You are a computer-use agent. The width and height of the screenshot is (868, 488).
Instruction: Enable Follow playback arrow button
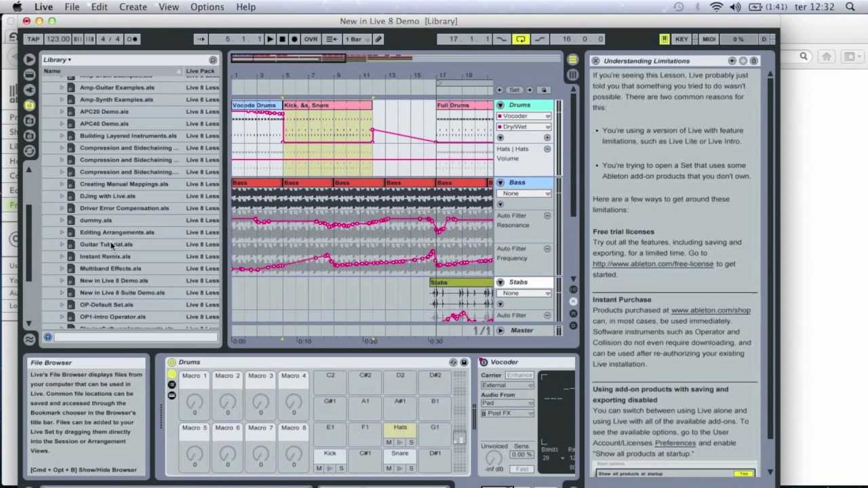click(x=201, y=39)
